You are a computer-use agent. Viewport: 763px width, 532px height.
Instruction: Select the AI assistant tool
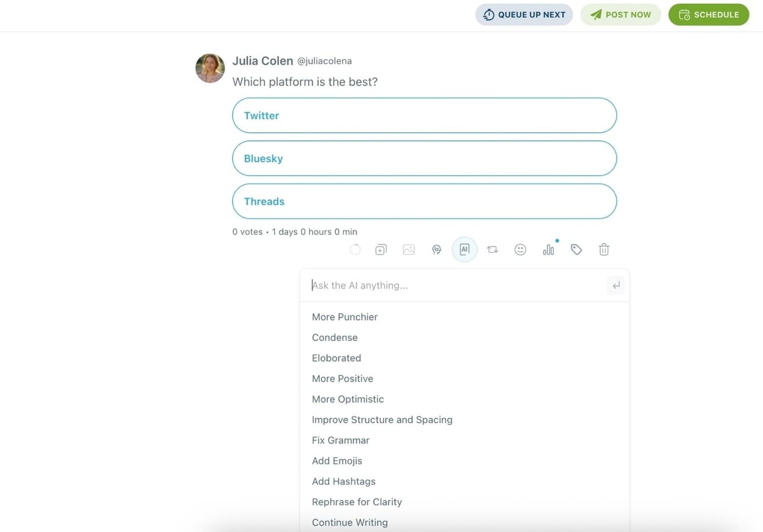click(464, 249)
